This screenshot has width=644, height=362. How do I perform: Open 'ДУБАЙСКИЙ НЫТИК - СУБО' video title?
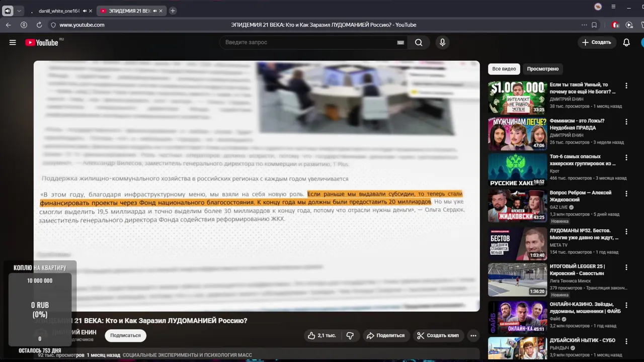pos(582,340)
